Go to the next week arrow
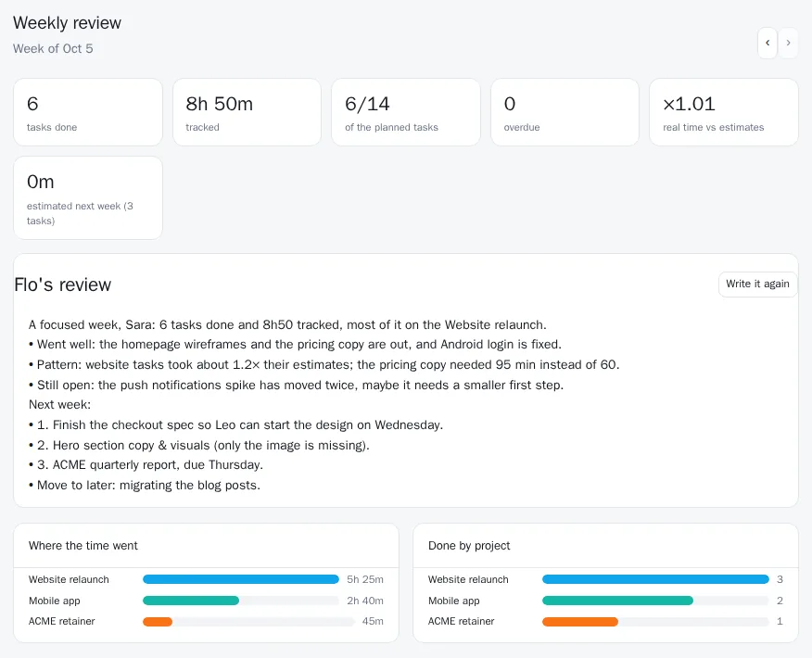This screenshot has height=658, width=812. click(x=788, y=43)
